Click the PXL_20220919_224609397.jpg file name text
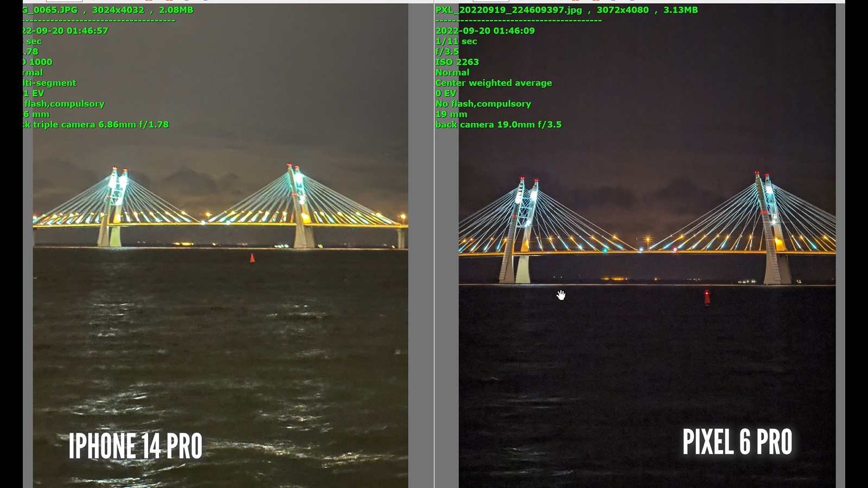868x488 pixels. click(x=508, y=10)
